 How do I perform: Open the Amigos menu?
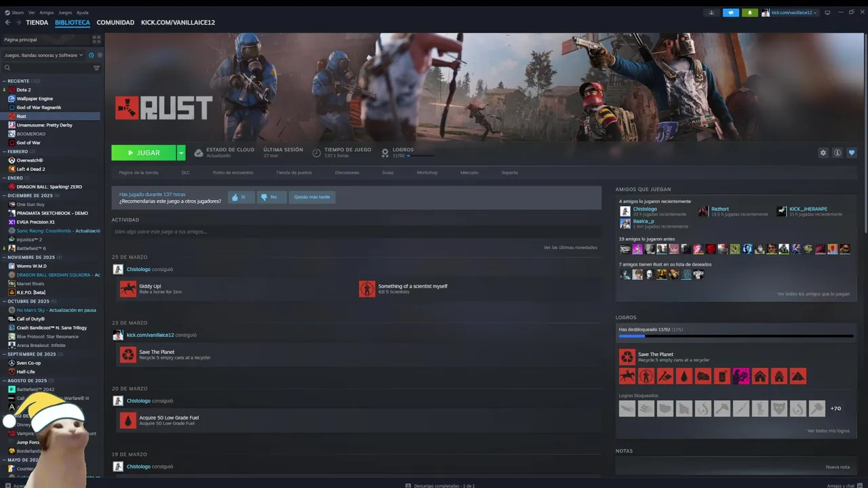click(47, 12)
